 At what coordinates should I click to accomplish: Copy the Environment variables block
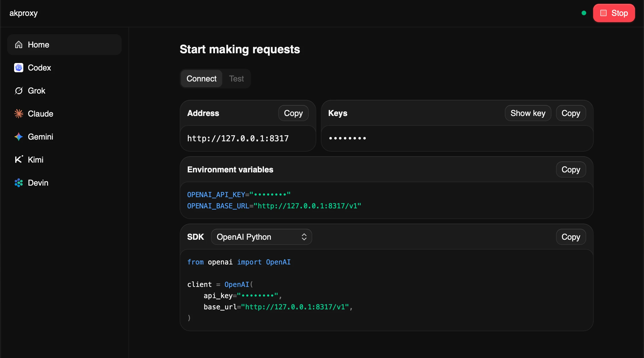click(x=571, y=170)
